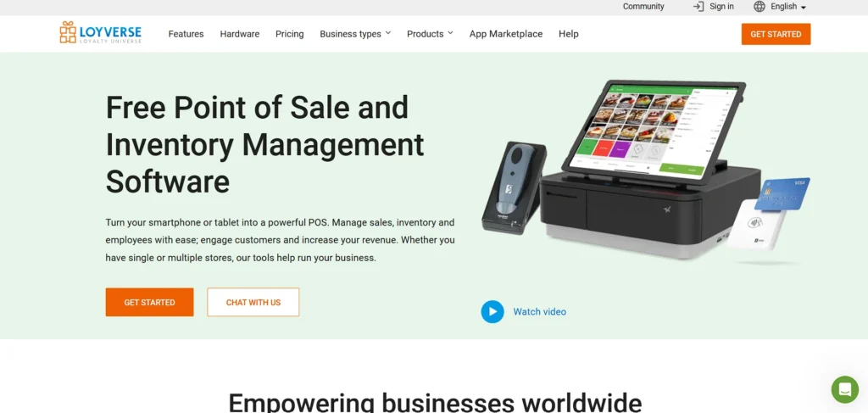Viewport: 868px width, 413px height.
Task: Click the barcode scanner device image
Action: pos(513,187)
